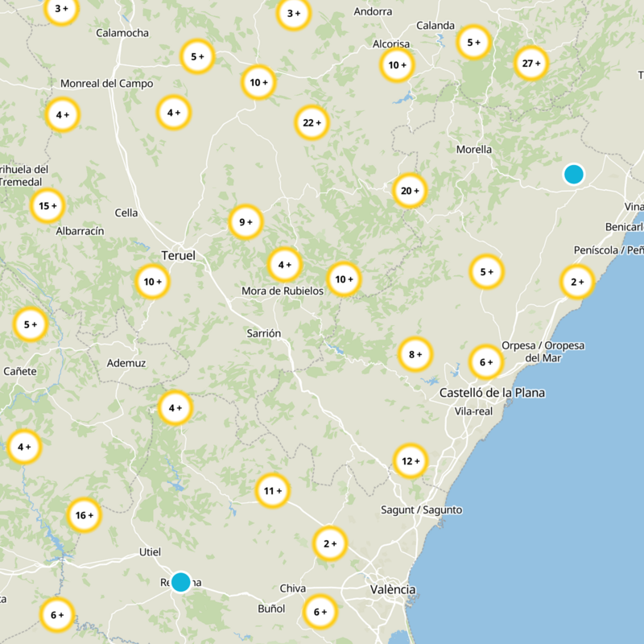644x644 pixels.
Task: Expand the 22+ cluster marker
Action: 312,122
